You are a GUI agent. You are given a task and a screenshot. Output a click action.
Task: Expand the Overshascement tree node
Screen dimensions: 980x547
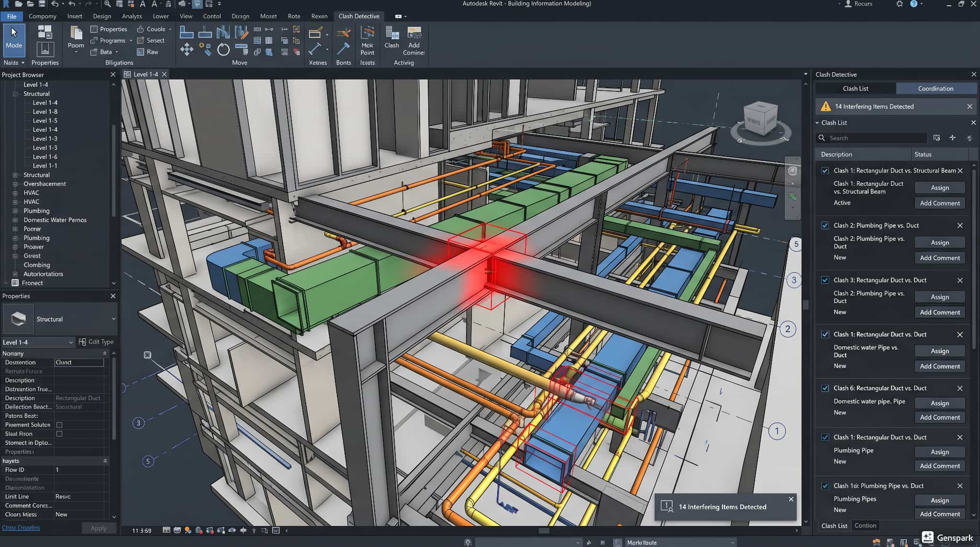[x=15, y=184]
